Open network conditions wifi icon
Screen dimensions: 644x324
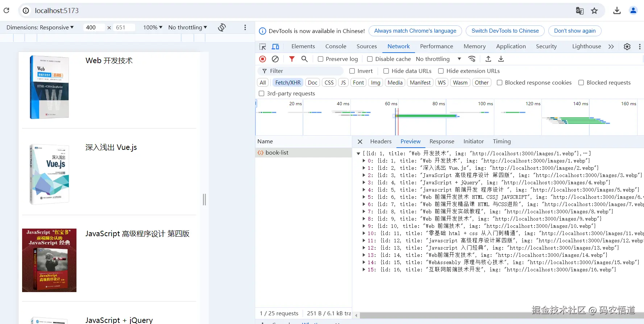472,59
